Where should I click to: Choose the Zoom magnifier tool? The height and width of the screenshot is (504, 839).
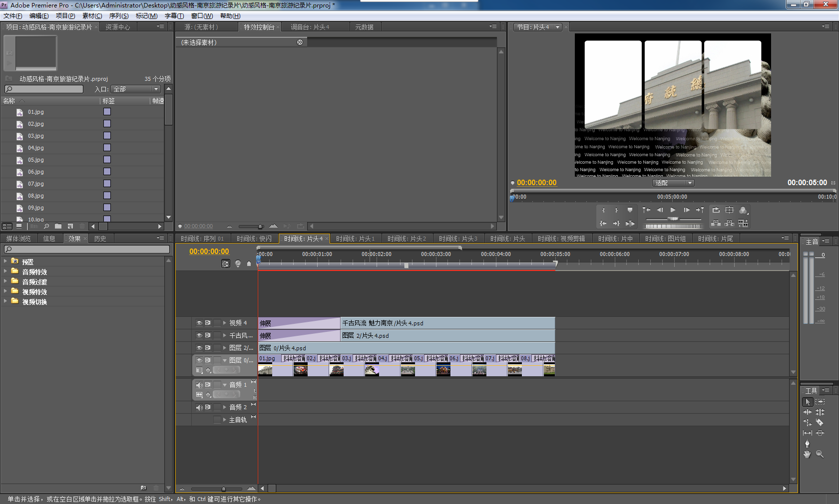(820, 454)
